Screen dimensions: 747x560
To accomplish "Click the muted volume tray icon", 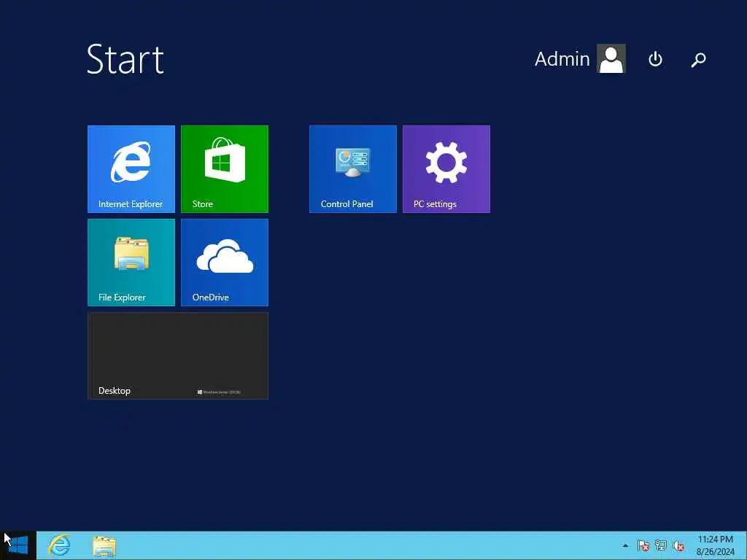I will pyautogui.click(x=678, y=545).
